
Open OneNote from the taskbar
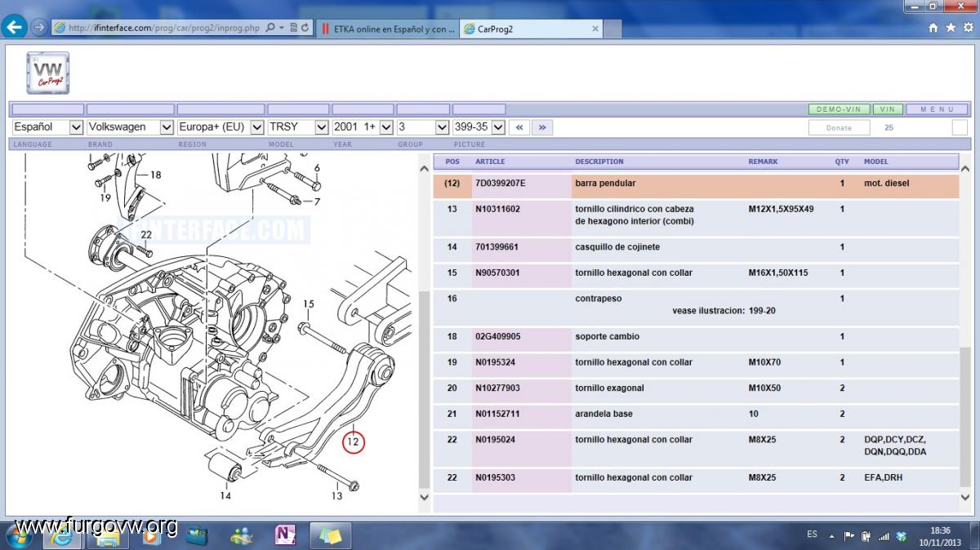[286, 536]
